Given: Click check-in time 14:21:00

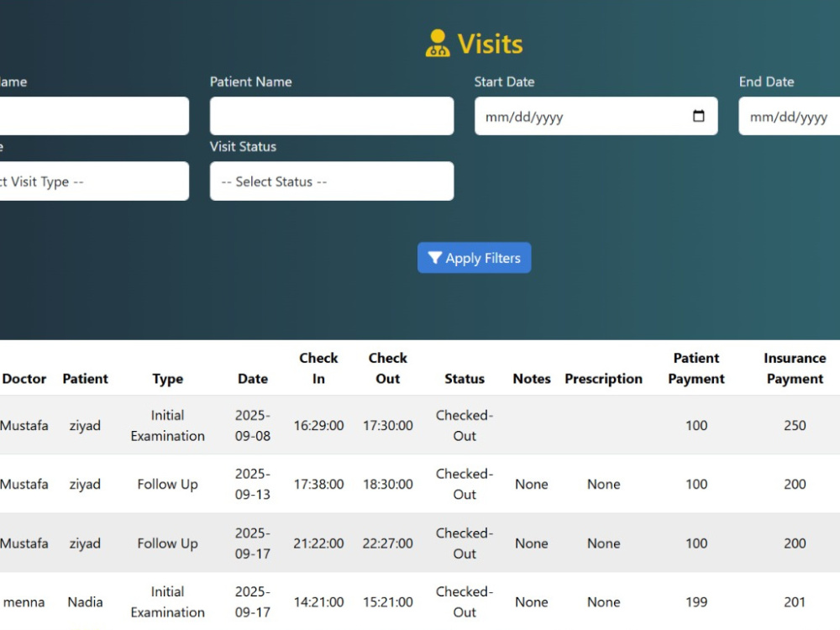Looking at the screenshot, I should 318,601.
